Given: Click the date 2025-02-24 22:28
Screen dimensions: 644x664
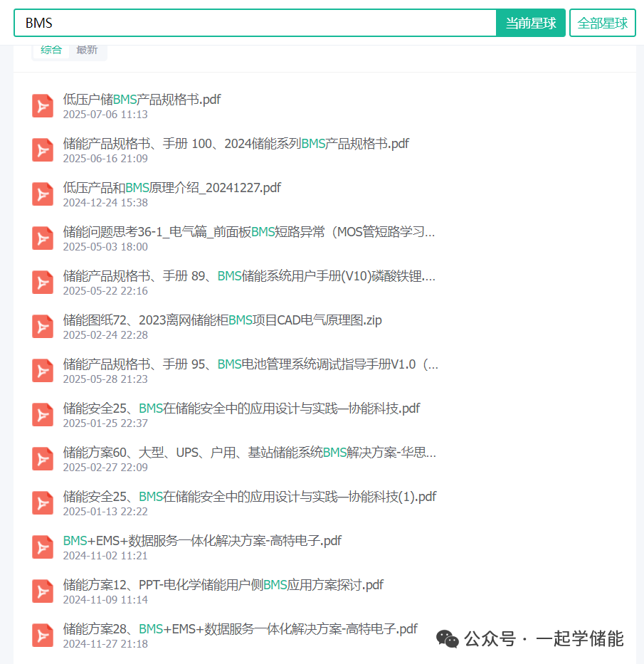Looking at the screenshot, I should 105,334.
